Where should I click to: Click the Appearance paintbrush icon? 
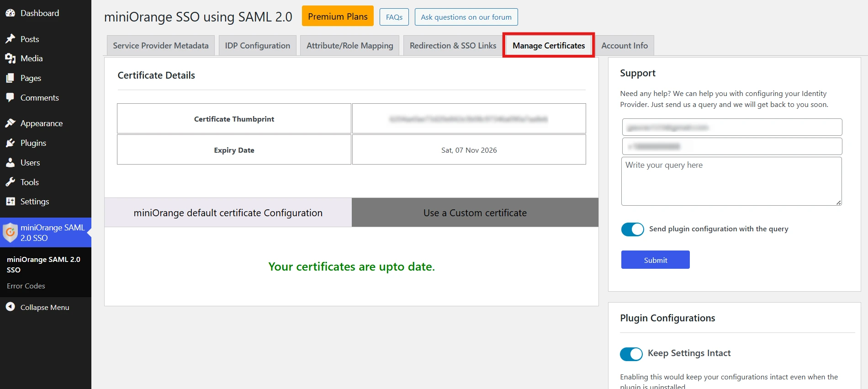pyautogui.click(x=10, y=123)
